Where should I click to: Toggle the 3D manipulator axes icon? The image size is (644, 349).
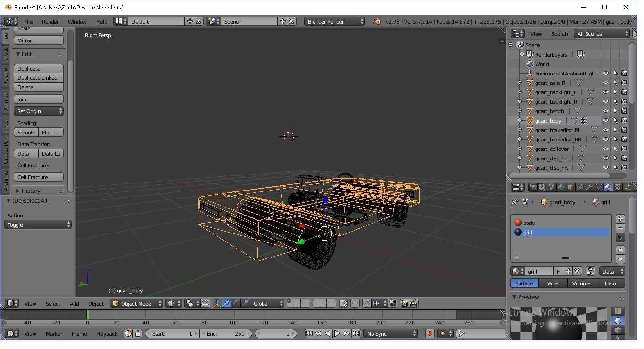click(217, 303)
